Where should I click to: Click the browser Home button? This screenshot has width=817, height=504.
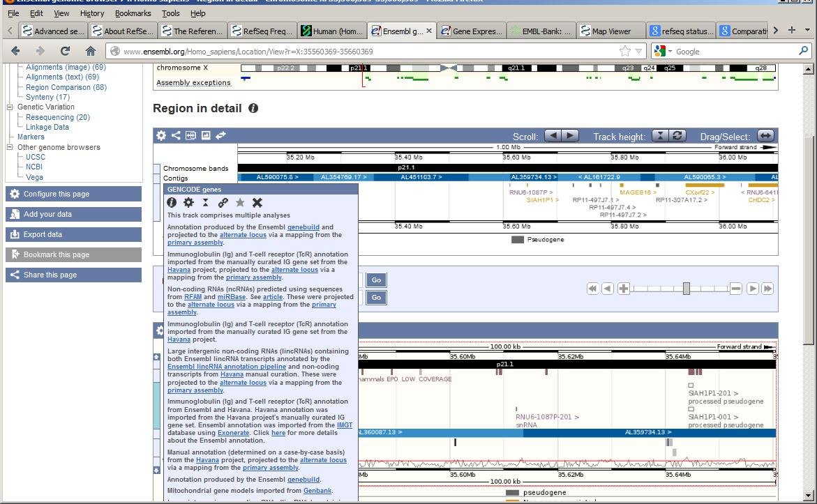[91, 51]
